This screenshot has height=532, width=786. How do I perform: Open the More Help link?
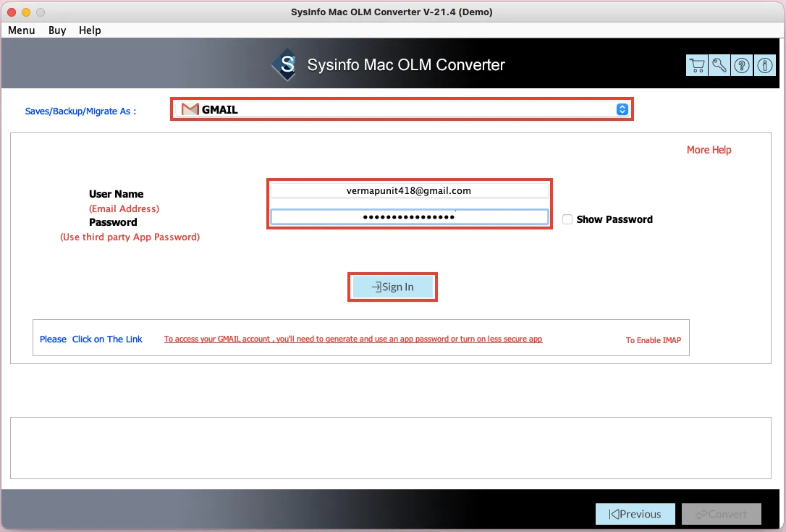(x=709, y=150)
